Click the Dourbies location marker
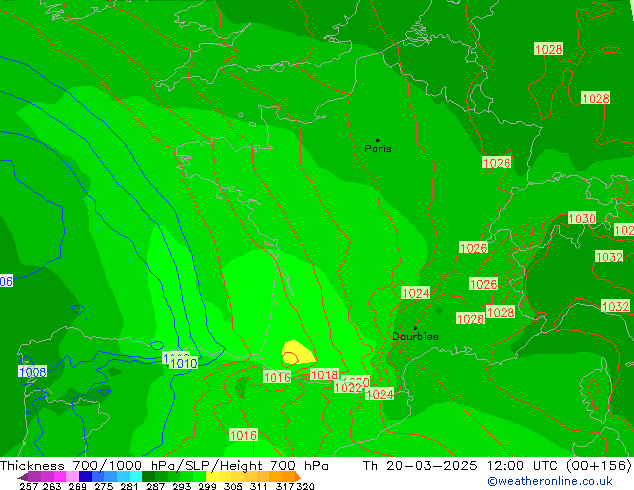This screenshot has height=490, width=634. pos(415,329)
